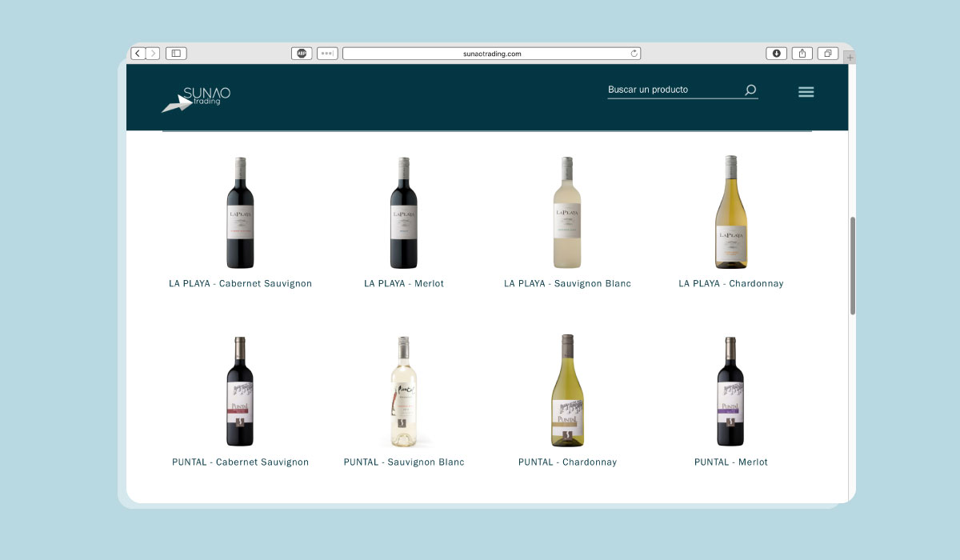
Task: Reload the page from the address bar
Action: (634, 54)
